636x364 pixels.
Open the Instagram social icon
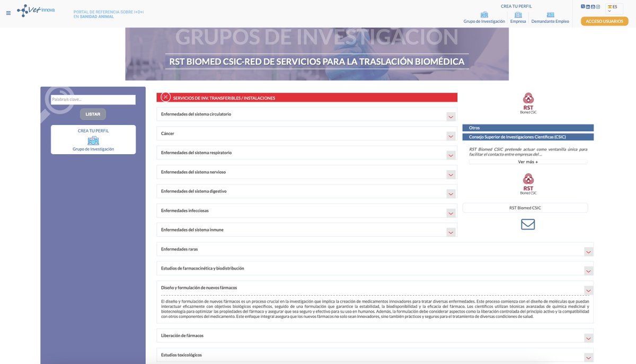click(598, 6)
